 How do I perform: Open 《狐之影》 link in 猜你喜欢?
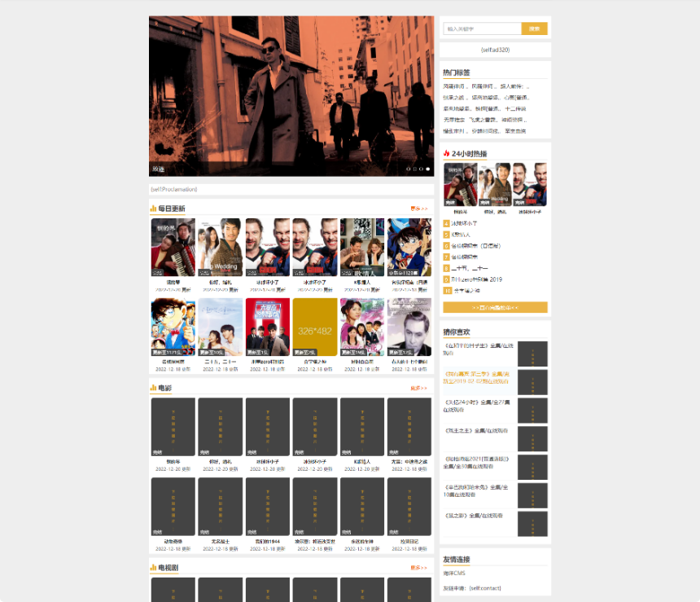point(473,516)
